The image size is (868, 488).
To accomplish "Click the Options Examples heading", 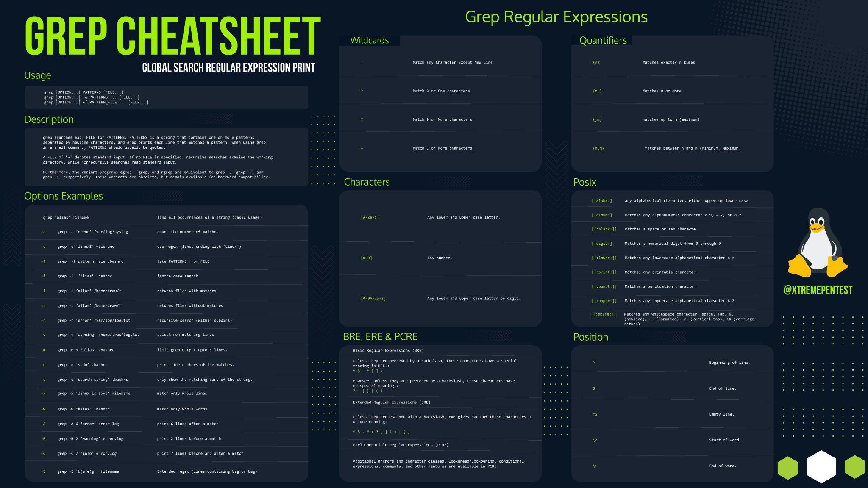I will pos(64,196).
